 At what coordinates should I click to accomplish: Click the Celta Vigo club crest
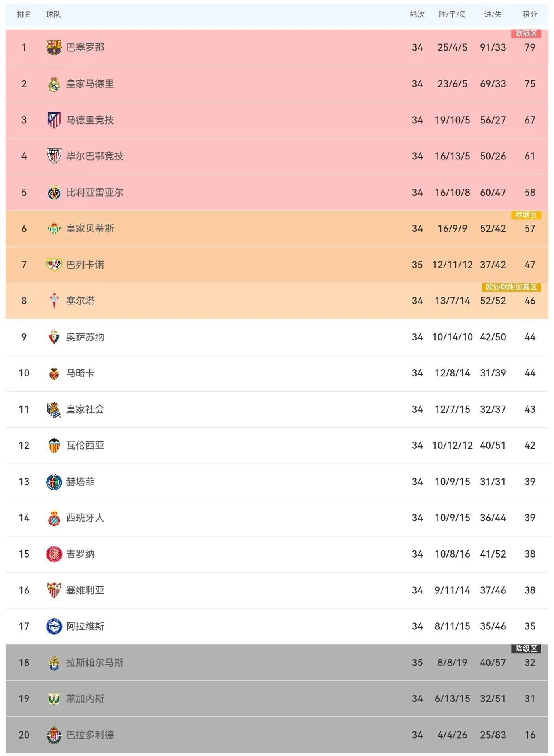tap(54, 301)
